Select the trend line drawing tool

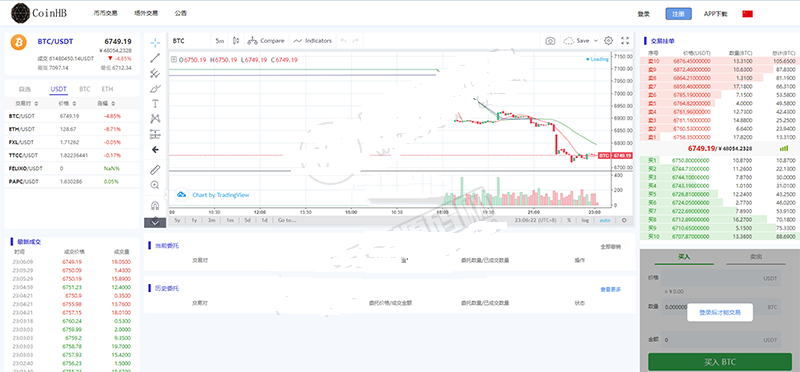click(x=155, y=58)
